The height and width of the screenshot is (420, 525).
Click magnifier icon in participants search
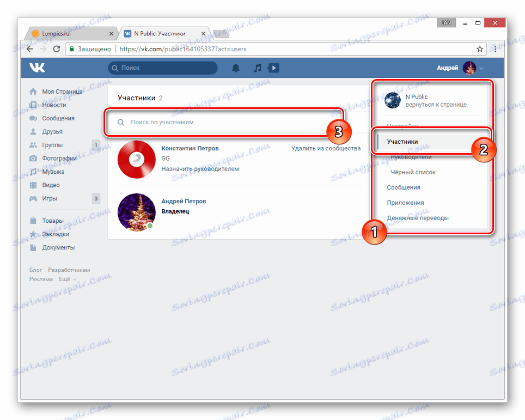[x=121, y=122]
